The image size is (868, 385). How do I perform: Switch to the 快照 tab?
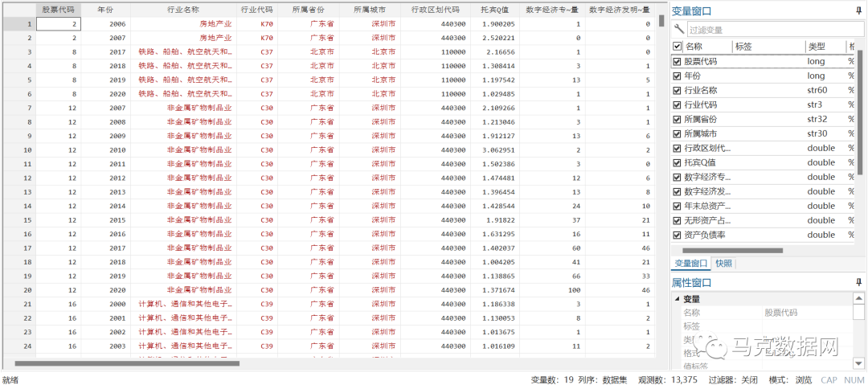coord(723,264)
